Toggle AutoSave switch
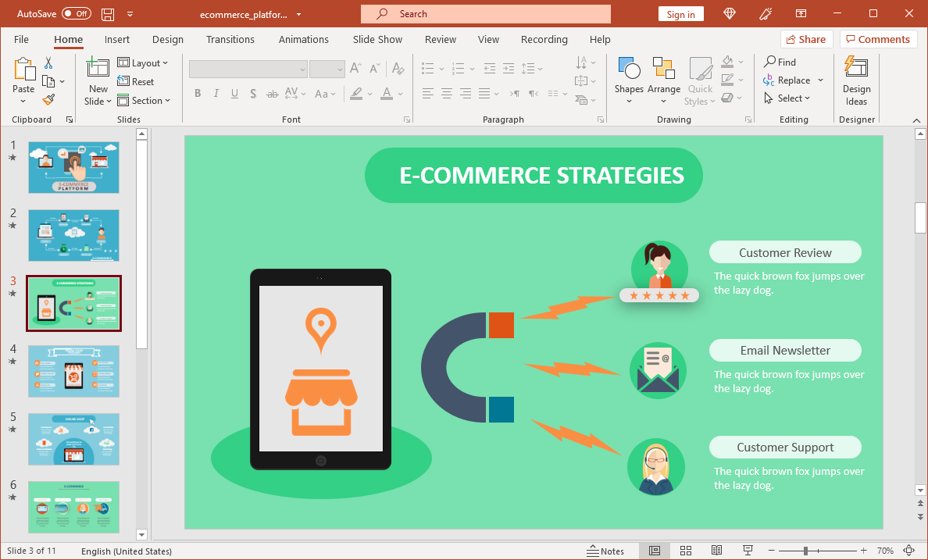 [x=76, y=14]
